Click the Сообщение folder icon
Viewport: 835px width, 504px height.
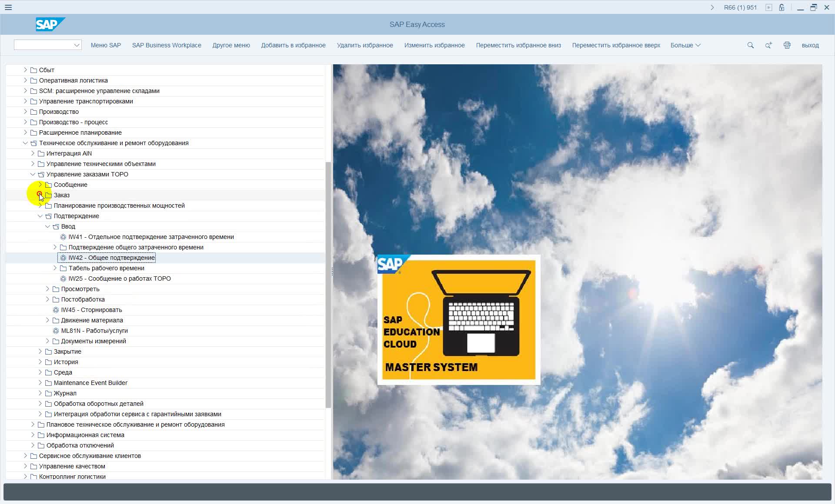pyautogui.click(x=48, y=185)
